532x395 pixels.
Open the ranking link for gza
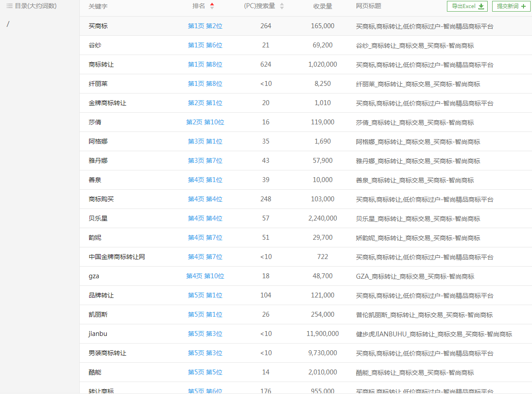[x=205, y=276]
